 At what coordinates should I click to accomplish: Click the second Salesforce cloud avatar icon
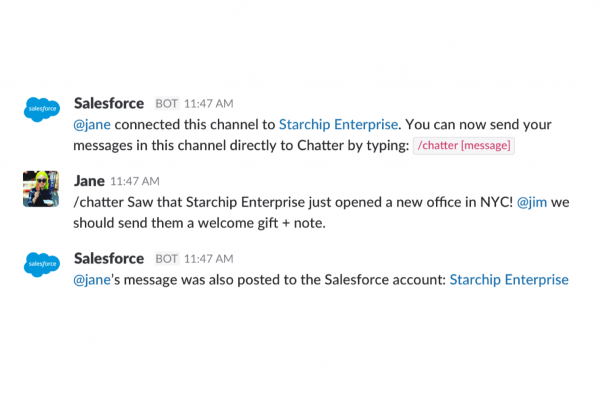pyautogui.click(x=42, y=264)
